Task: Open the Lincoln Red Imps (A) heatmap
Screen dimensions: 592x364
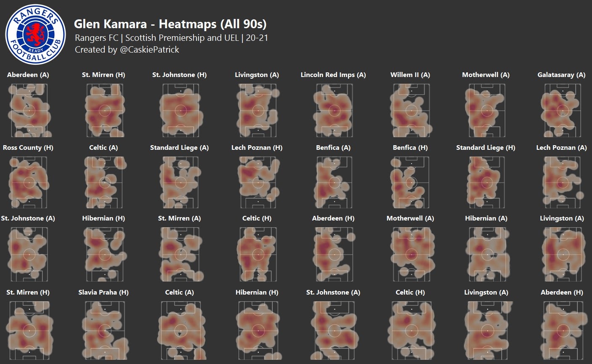Action: (x=334, y=110)
